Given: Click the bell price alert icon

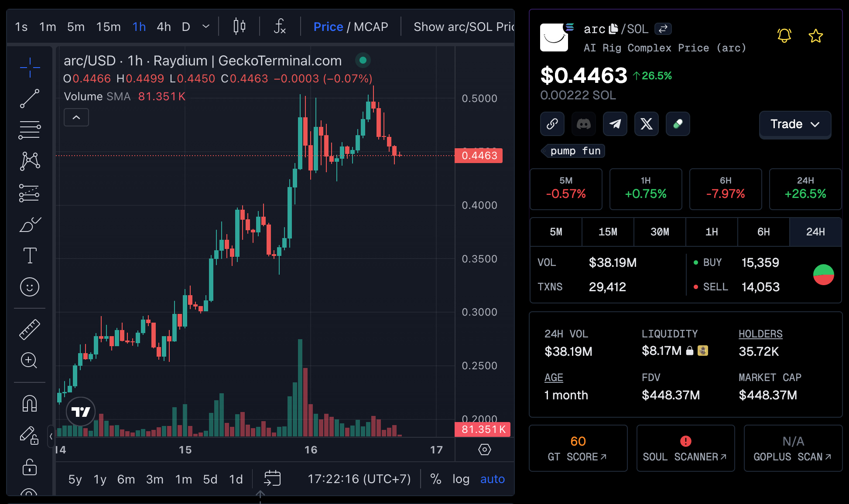Looking at the screenshot, I should pos(784,35).
